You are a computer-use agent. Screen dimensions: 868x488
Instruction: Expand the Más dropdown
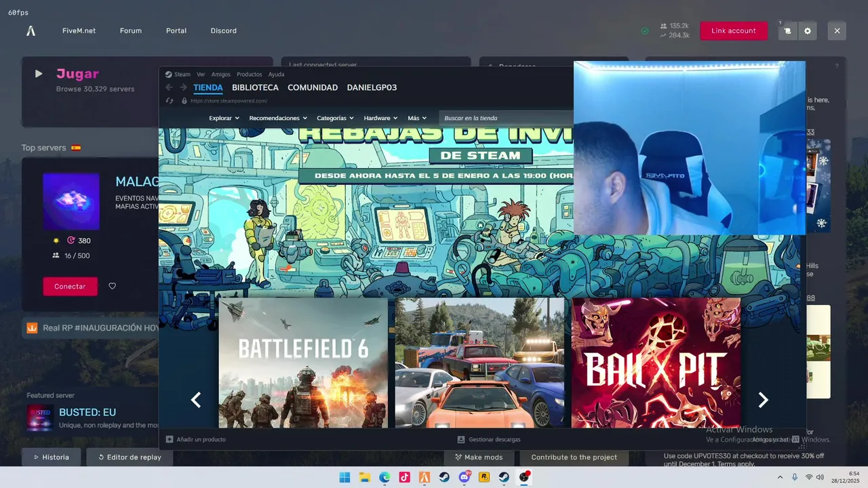pyautogui.click(x=418, y=118)
